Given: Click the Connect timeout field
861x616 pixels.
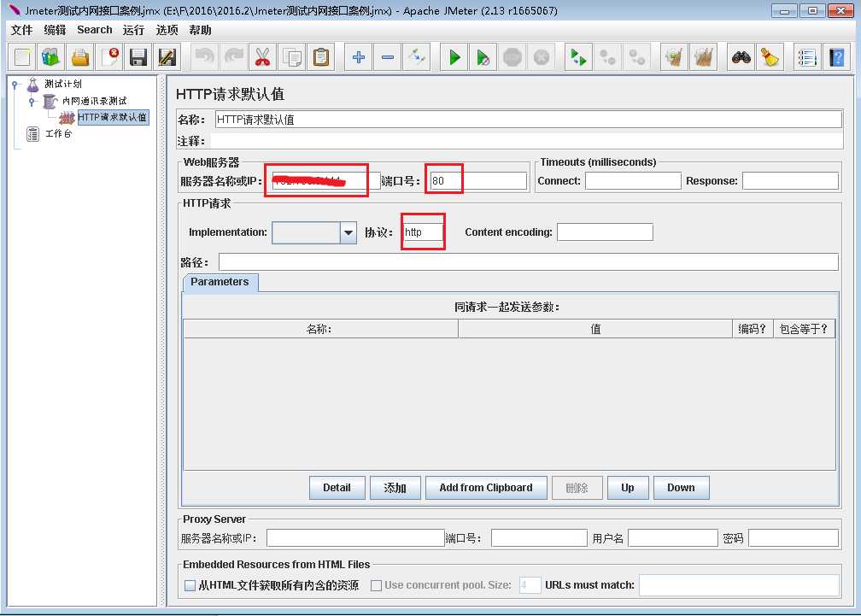Looking at the screenshot, I should click(x=633, y=180).
